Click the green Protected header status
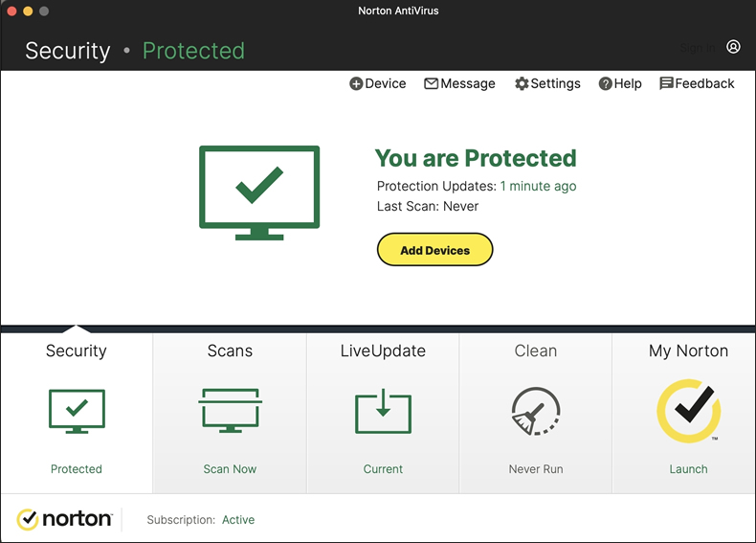This screenshot has height=543, width=756. pyautogui.click(x=194, y=51)
